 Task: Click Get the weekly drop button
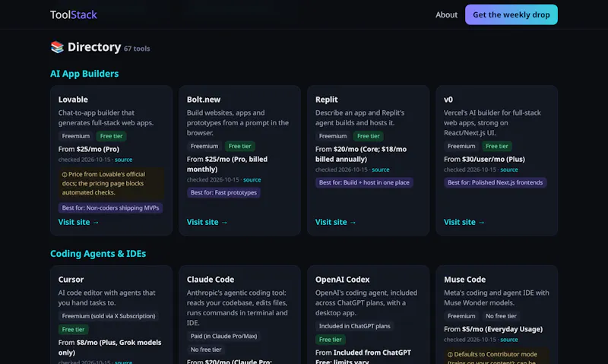[x=511, y=14]
